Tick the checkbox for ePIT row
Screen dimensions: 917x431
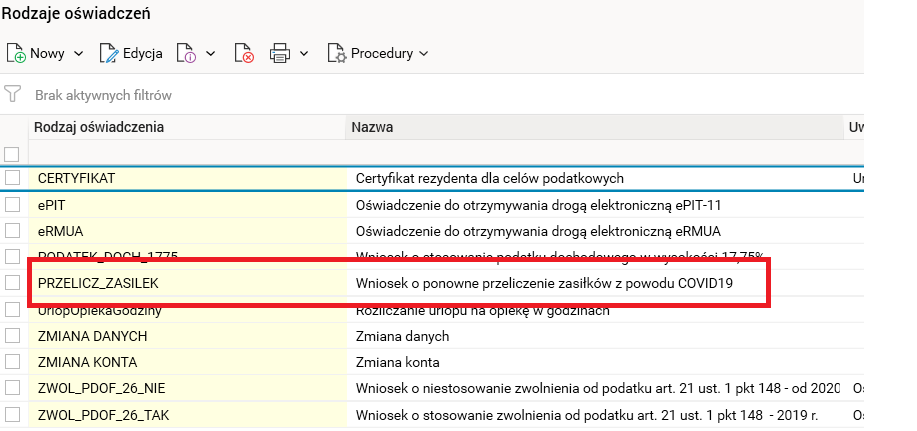[12, 205]
